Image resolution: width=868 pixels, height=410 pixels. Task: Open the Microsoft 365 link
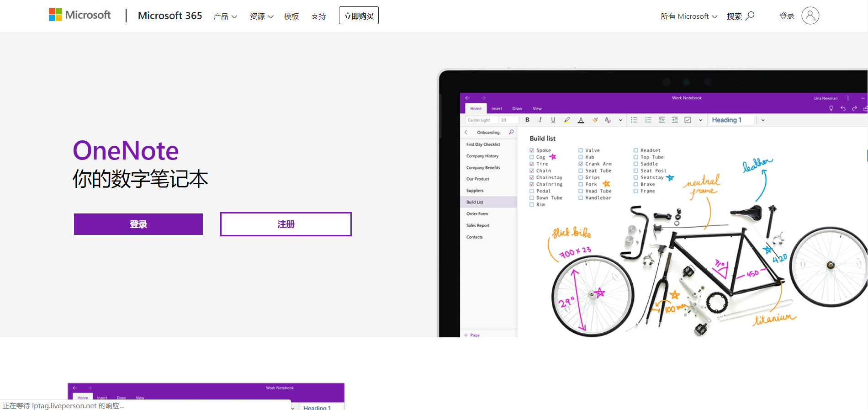tap(170, 16)
